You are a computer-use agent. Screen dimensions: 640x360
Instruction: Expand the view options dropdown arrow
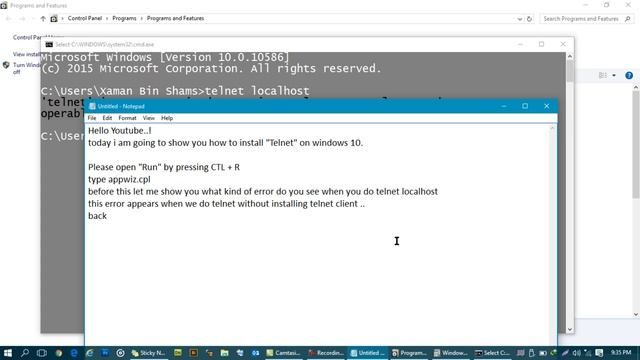(x=614, y=76)
